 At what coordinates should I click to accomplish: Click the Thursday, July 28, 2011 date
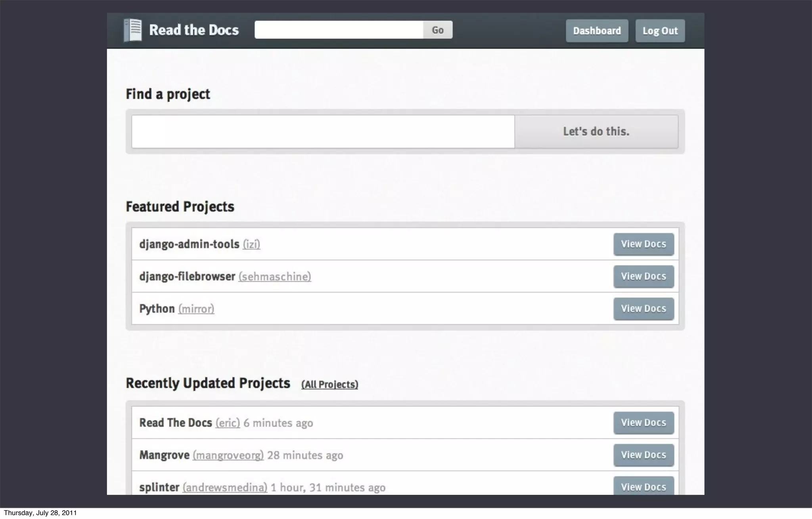pyautogui.click(x=40, y=513)
